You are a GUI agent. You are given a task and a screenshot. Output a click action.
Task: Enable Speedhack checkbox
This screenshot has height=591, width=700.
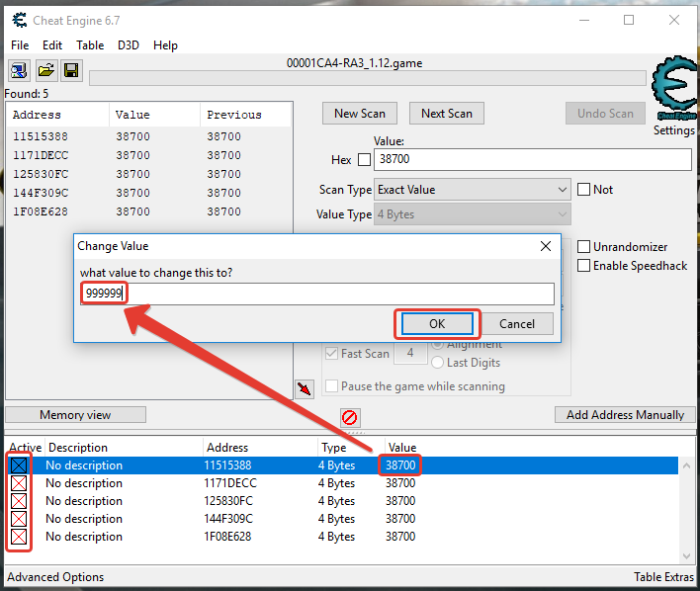point(584,266)
